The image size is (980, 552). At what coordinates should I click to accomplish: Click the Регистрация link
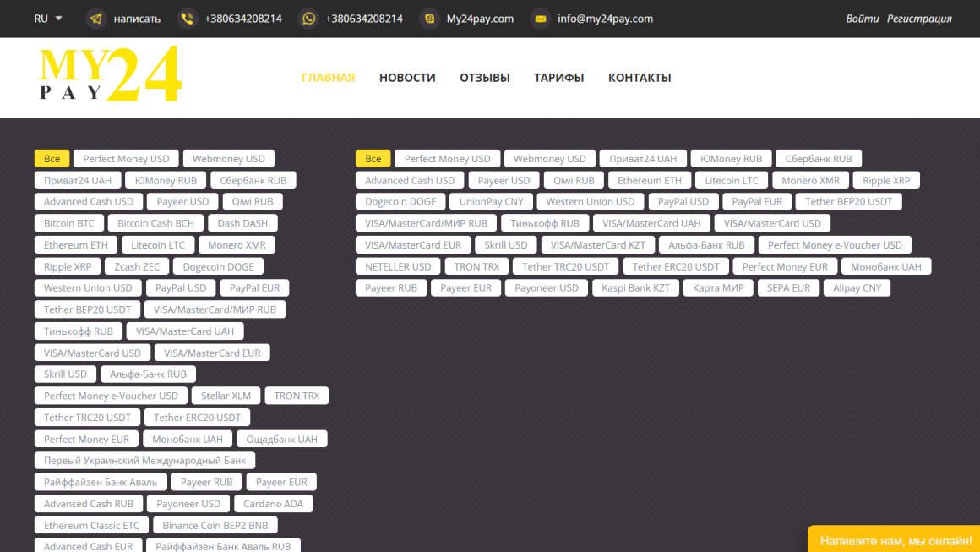[919, 19]
